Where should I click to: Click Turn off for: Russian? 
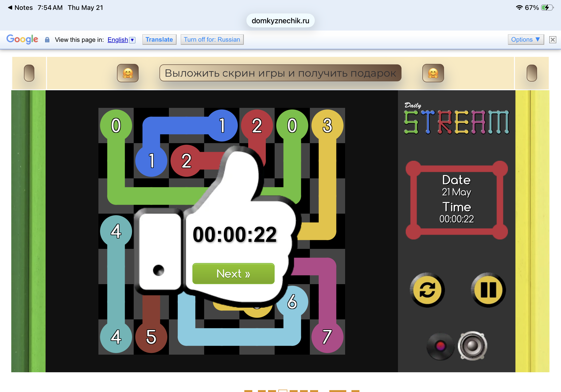click(x=212, y=39)
